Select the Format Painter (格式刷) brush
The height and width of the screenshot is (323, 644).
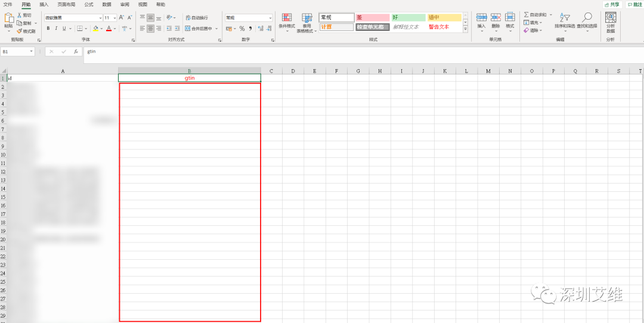(19, 31)
